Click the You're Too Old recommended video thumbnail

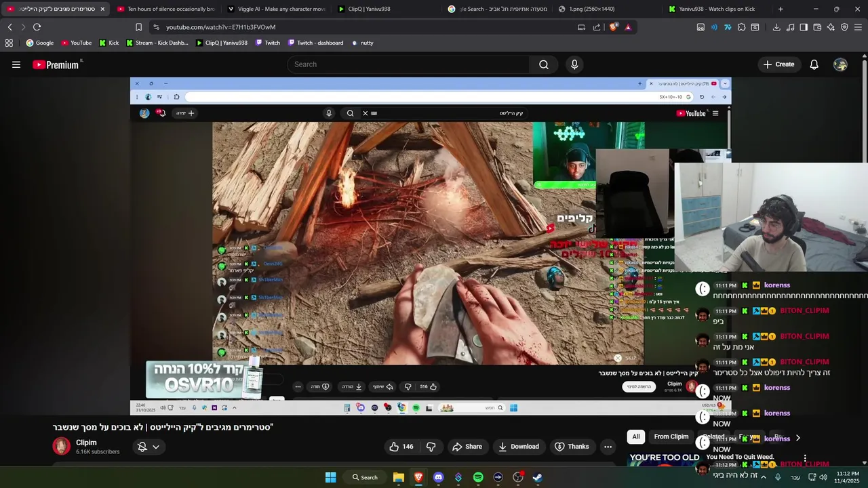click(x=665, y=460)
